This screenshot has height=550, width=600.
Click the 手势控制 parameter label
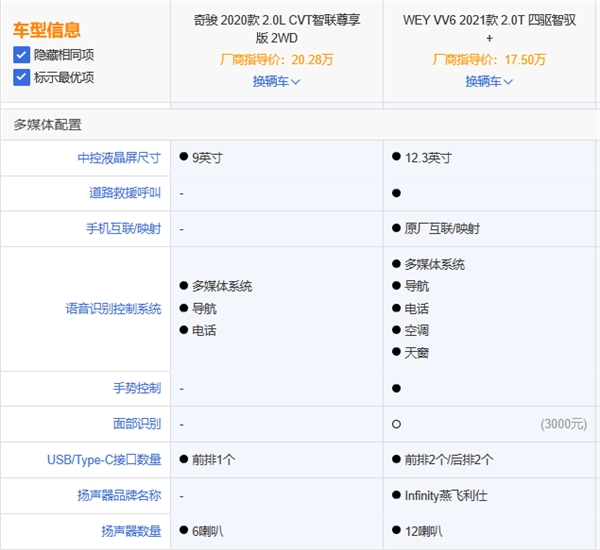pyautogui.click(x=137, y=388)
